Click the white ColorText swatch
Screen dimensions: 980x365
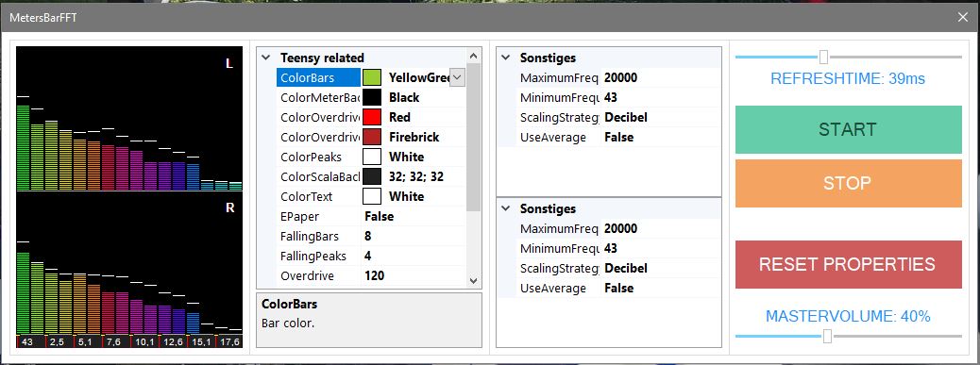[372, 196]
